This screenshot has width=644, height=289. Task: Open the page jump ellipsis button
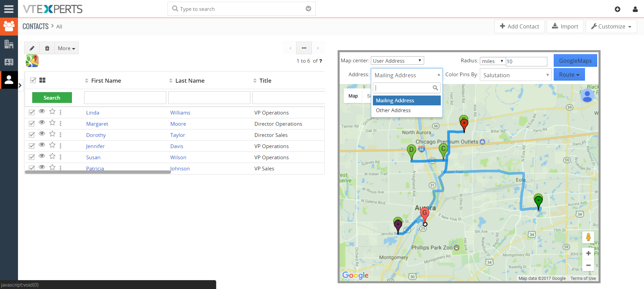(304, 48)
